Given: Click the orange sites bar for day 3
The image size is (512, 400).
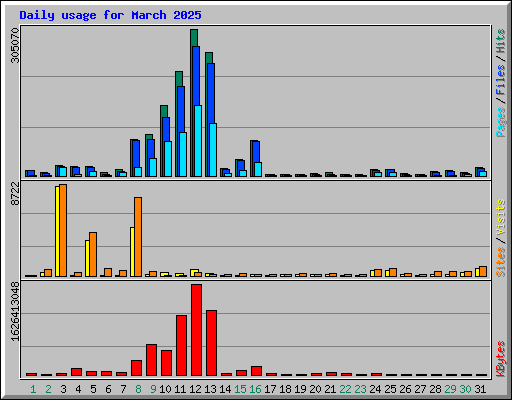Looking at the screenshot, I should click(x=63, y=230).
